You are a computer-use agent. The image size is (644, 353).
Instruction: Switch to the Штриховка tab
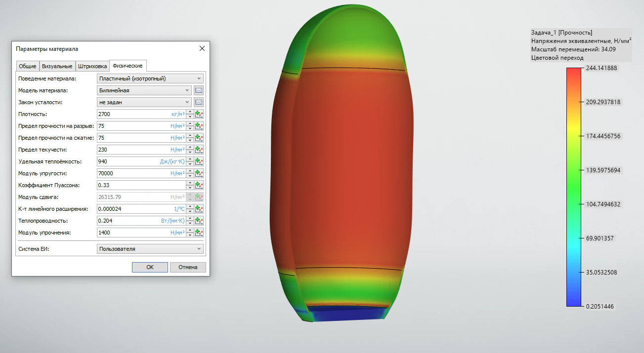(x=92, y=66)
